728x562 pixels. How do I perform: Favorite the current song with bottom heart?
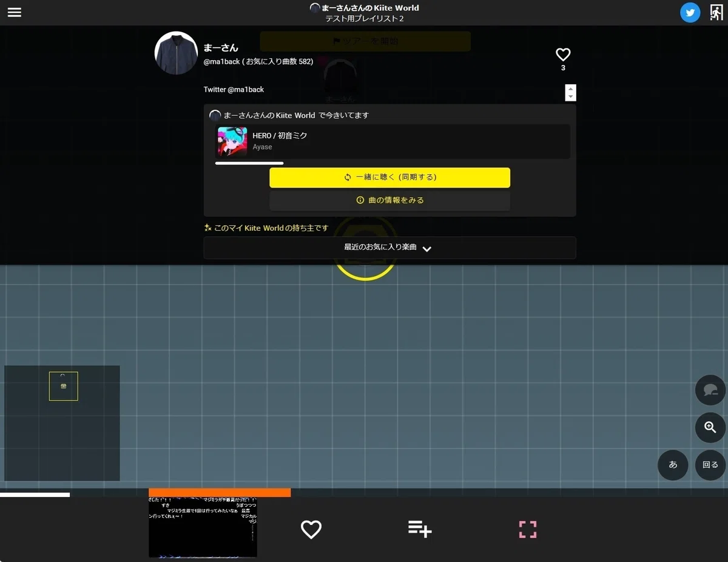click(x=311, y=529)
